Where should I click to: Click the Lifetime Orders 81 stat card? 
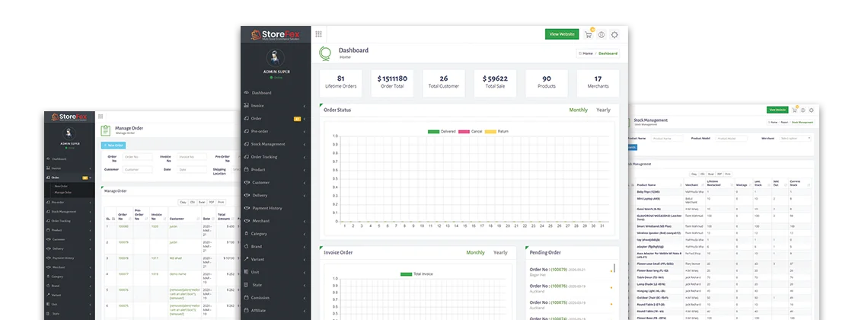tap(340, 83)
